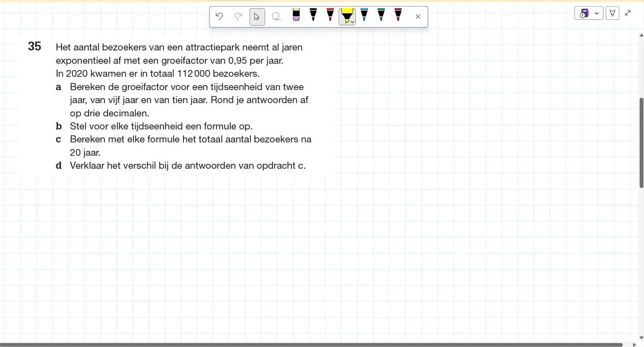Choose the green pen
The width and height of the screenshot is (644, 347).
click(381, 15)
